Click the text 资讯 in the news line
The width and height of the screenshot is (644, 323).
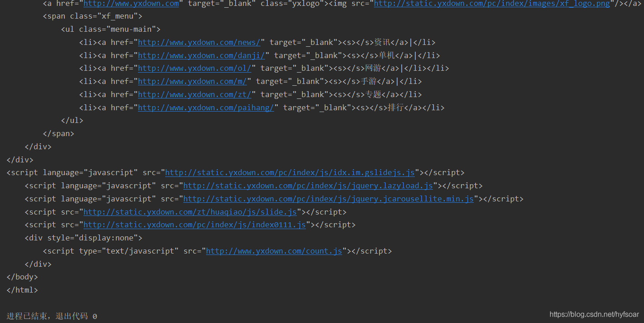coord(382,42)
